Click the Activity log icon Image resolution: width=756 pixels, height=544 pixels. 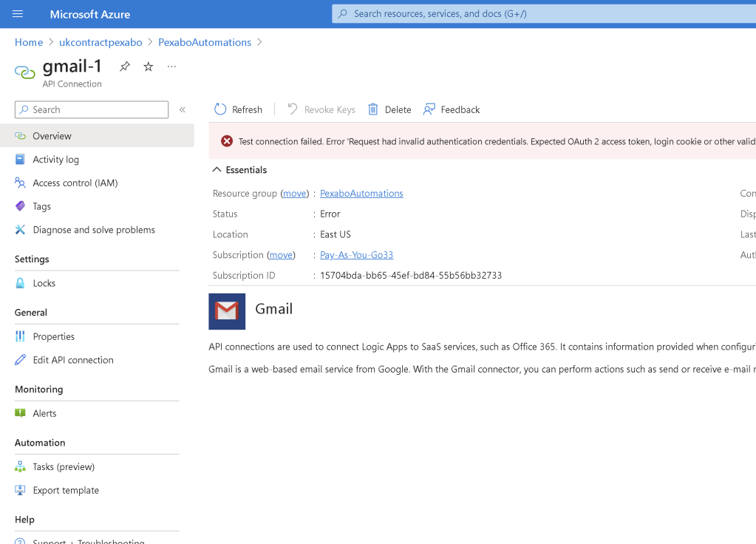(20, 159)
